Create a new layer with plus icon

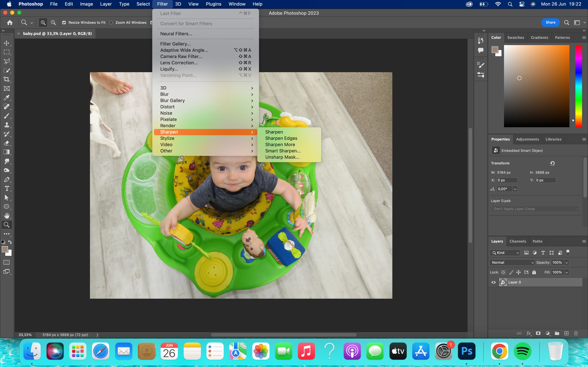tap(566, 333)
